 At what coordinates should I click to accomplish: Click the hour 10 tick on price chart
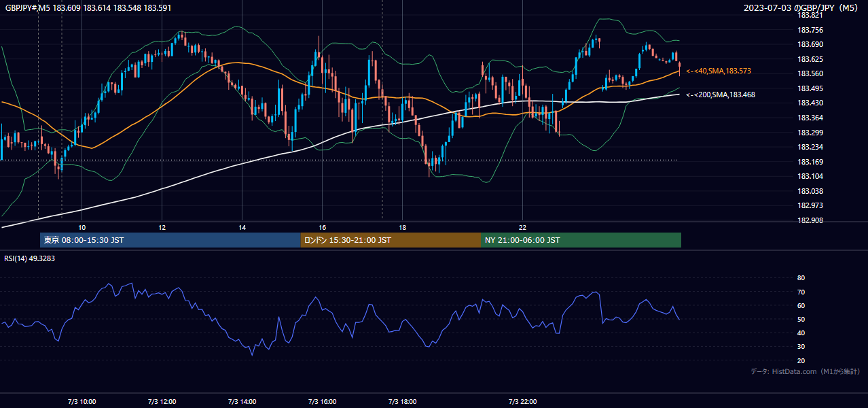pyautogui.click(x=82, y=227)
